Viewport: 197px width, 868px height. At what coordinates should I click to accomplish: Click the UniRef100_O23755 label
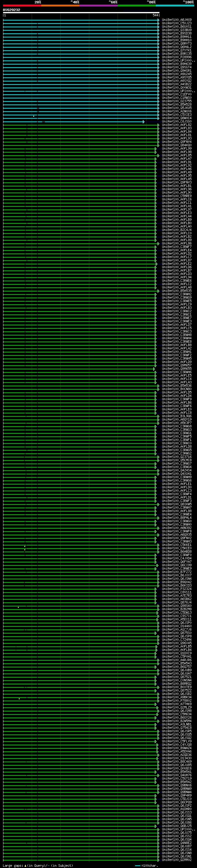[177, 101]
